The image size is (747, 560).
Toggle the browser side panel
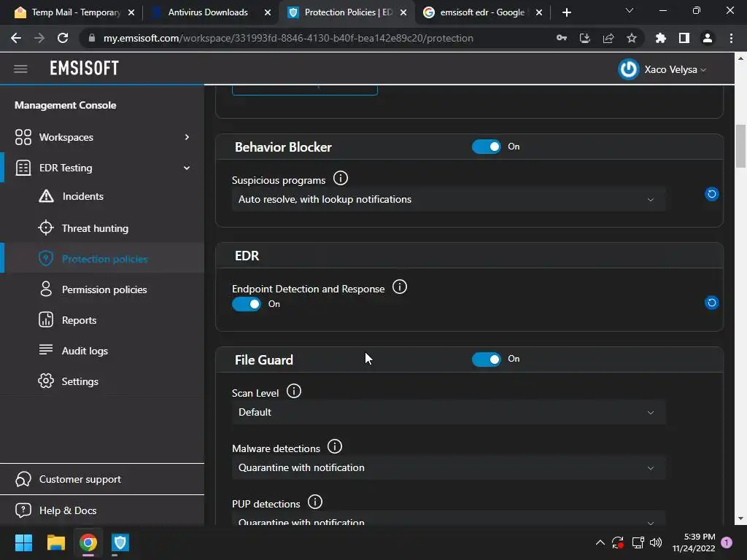(x=684, y=38)
